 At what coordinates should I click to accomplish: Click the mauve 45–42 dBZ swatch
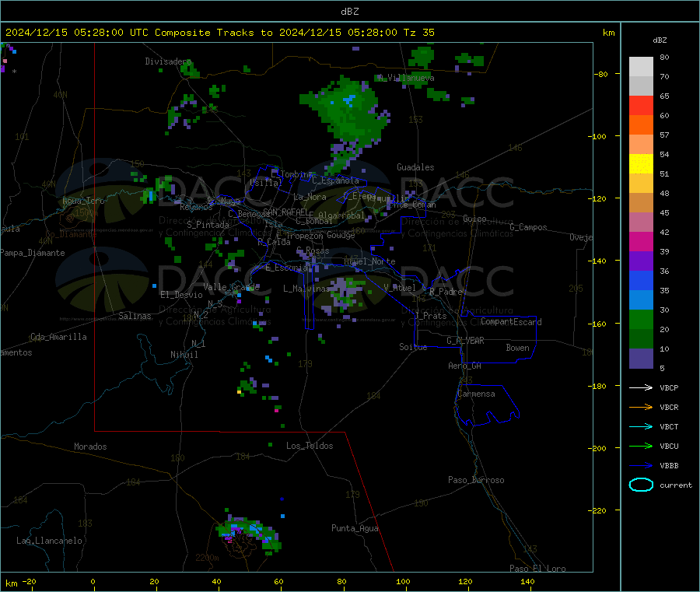641,222
